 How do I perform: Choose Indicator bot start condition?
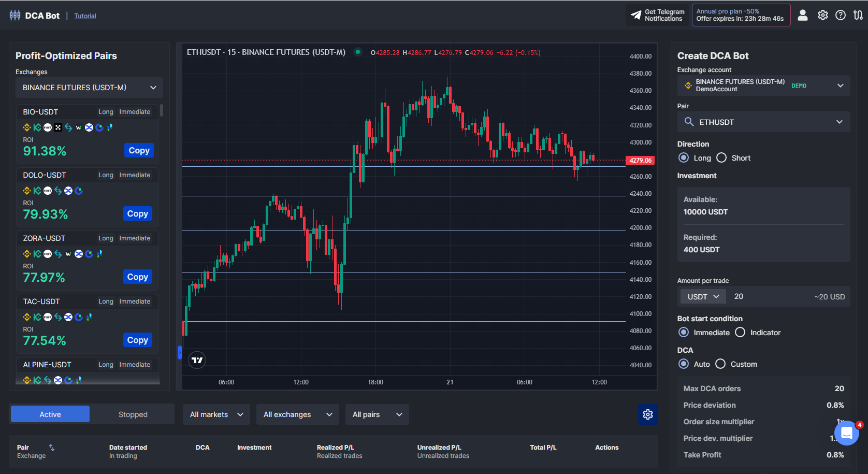[x=740, y=333]
